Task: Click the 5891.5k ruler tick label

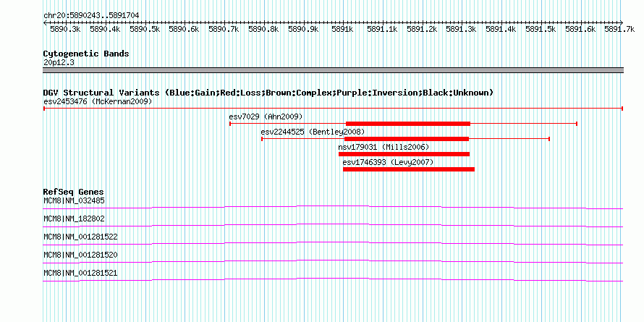Action: (x=541, y=29)
